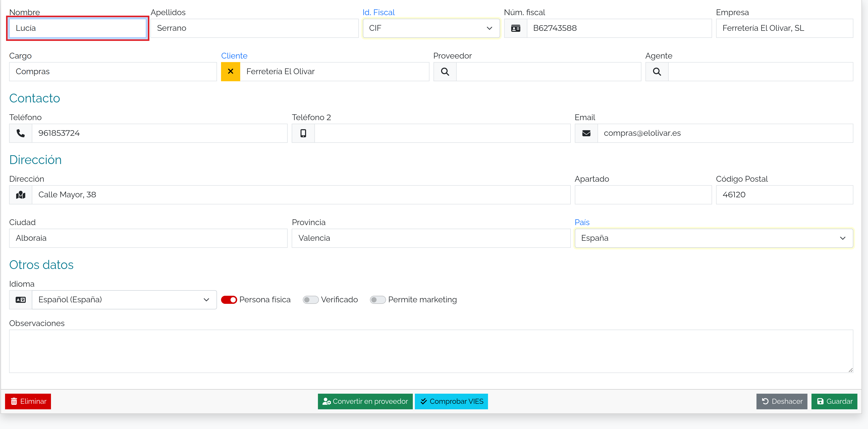The image size is (868, 429).
Task: Enable the Verificado switch
Action: (310, 300)
